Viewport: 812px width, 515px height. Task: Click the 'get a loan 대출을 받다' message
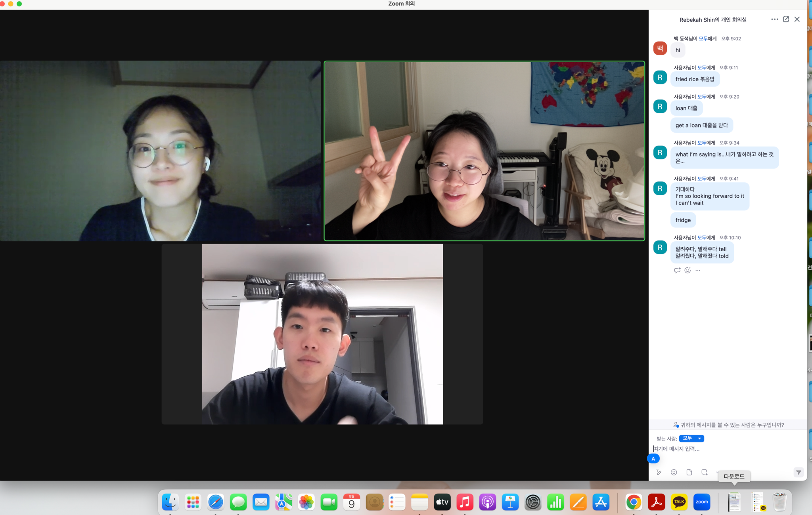pos(702,125)
